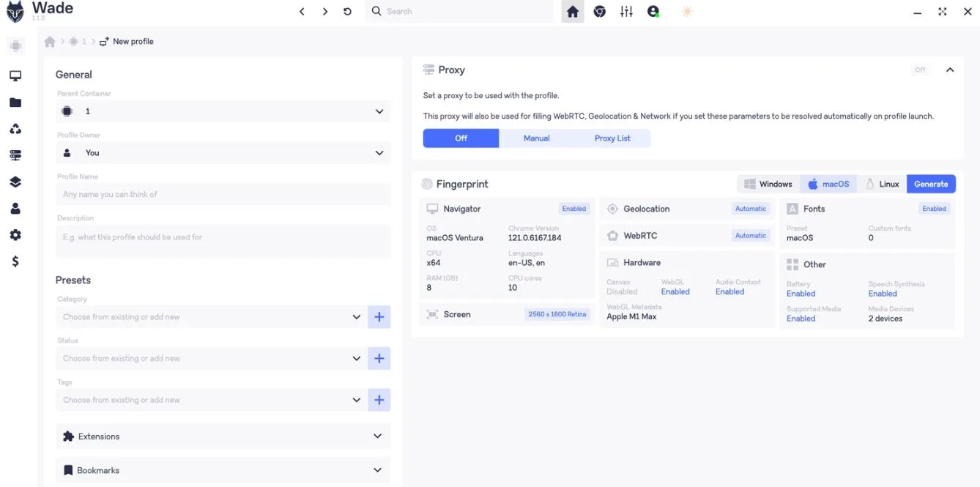Toggle the WebGL Enabled setting
Image resolution: width=980 pixels, height=487 pixels.
click(x=675, y=291)
